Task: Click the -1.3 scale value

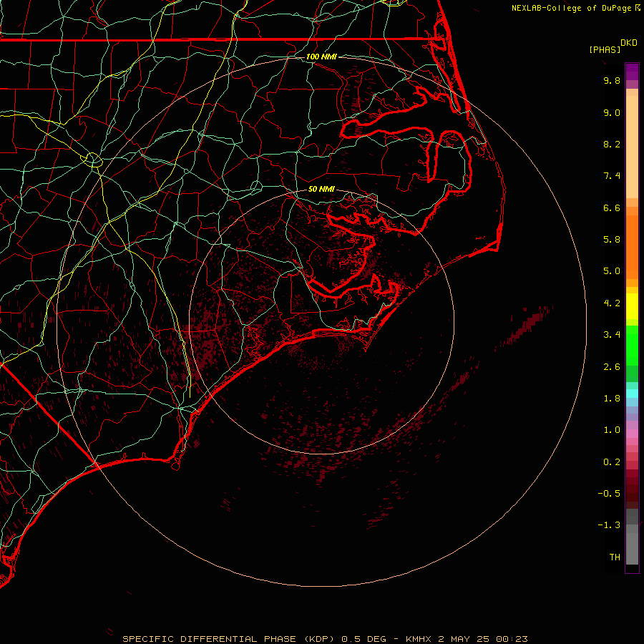Action: (x=609, y=525)
